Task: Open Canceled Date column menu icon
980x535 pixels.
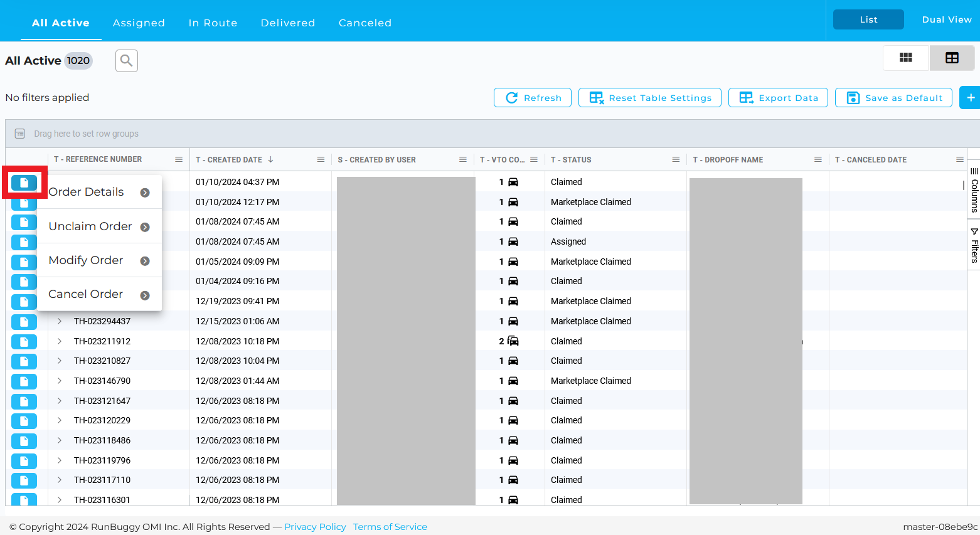Action: coord(960,159)
